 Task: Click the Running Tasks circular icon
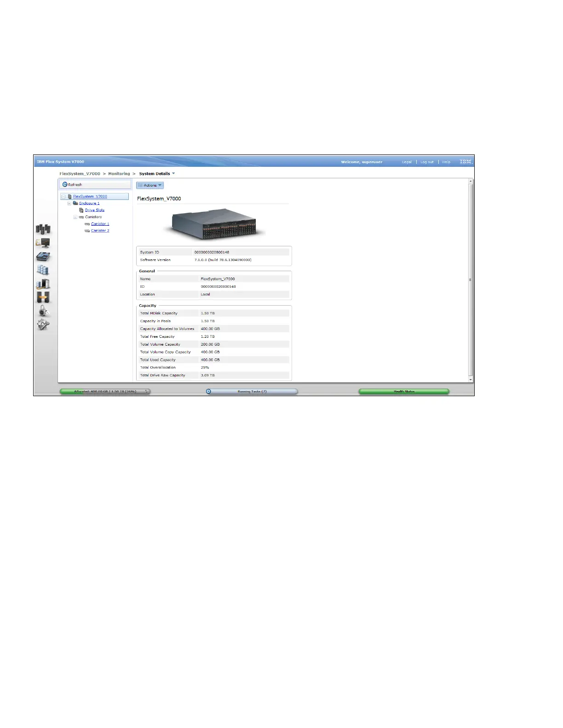coord(208,392)
